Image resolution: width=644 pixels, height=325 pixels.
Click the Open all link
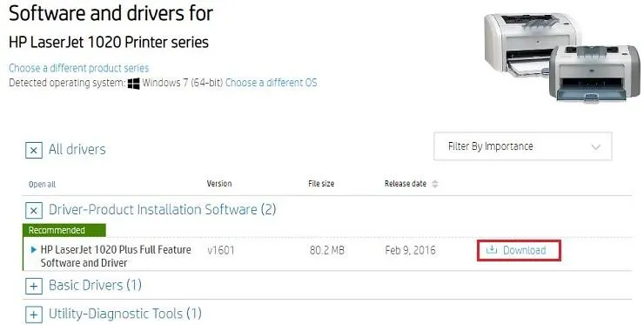click(x=42, y=185)
